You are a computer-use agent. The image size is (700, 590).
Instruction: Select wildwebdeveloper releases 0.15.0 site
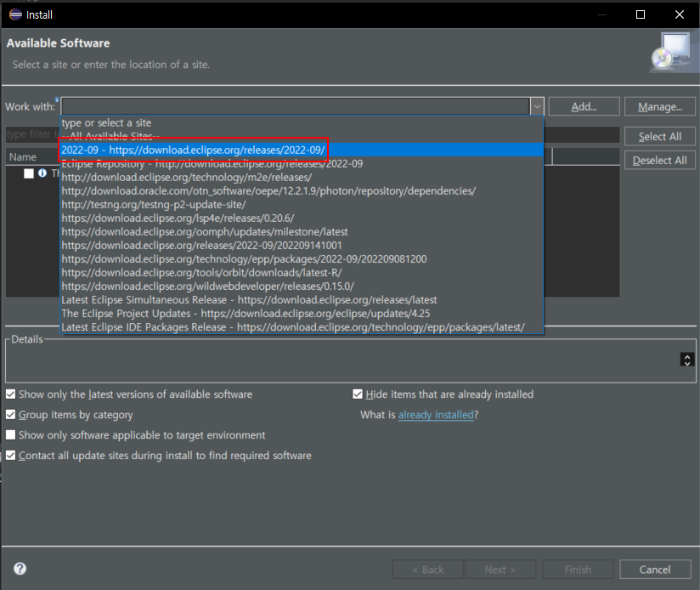[302, 286]
